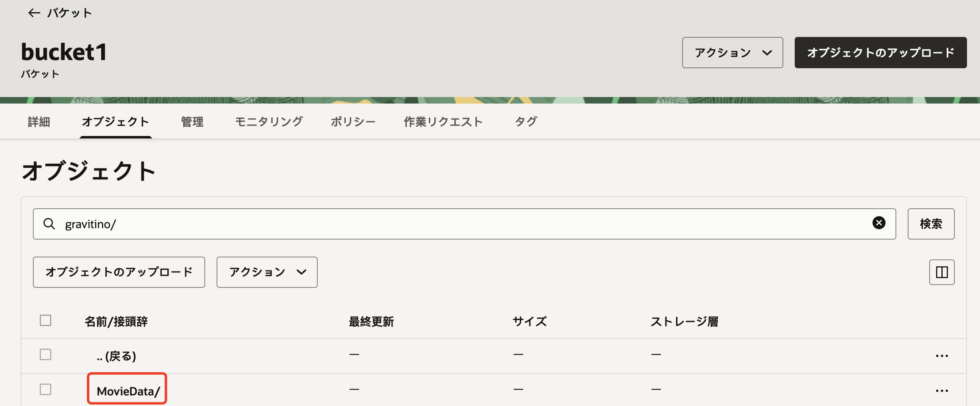This screenshot has width=980, height=406.
Task: Click the magnifier icon in search box
Action: (49, 224)
